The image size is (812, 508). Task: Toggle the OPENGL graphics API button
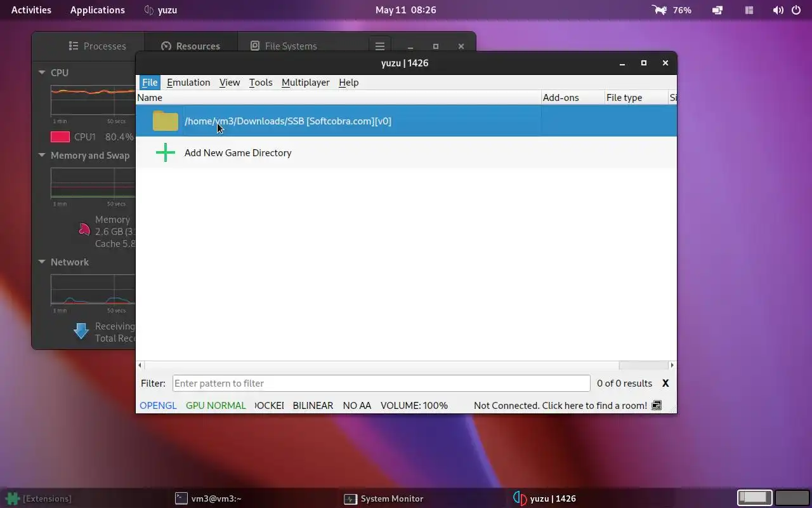coord(158,405)
